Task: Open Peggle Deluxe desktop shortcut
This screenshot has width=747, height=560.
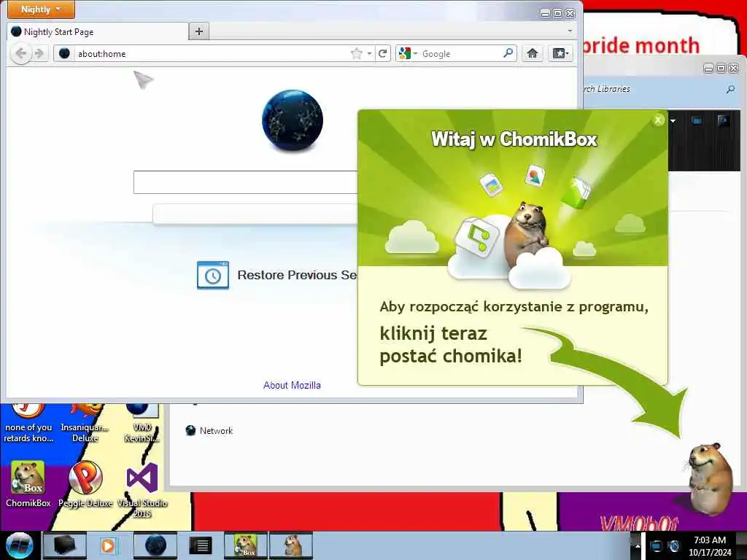Action: pos(85,484)
